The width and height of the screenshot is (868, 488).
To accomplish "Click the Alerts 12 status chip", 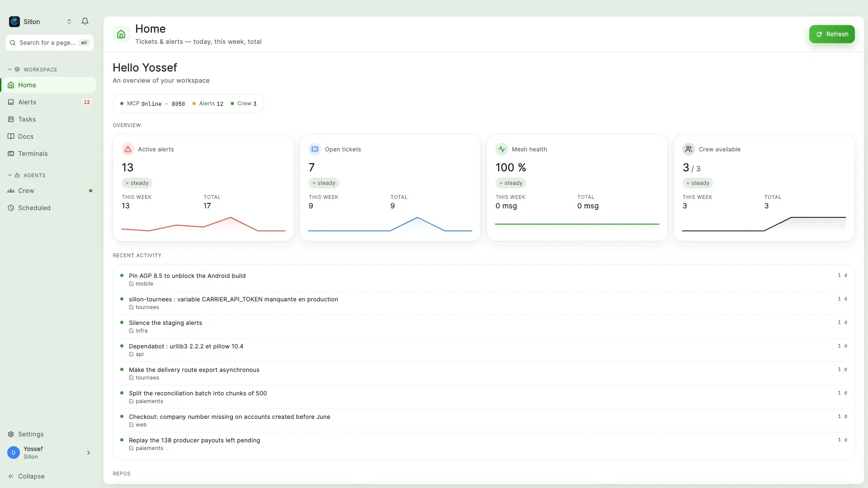I will pos(208,103).
